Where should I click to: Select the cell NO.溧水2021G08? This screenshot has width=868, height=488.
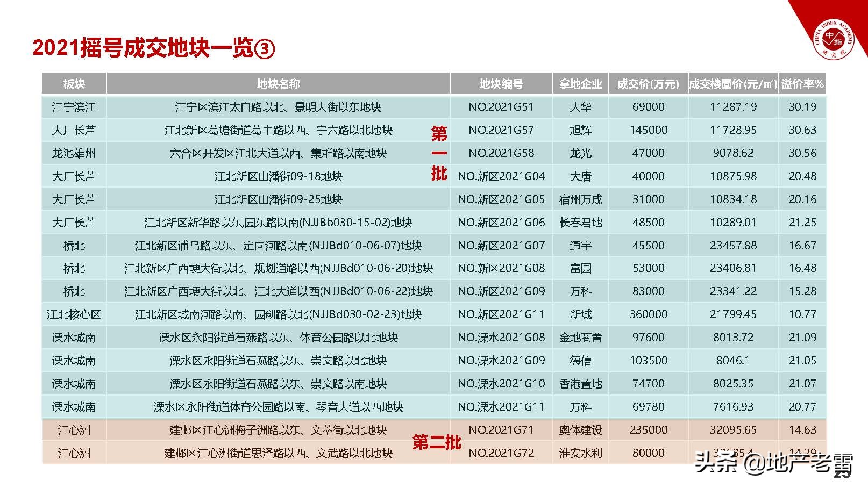click(x=501, y=338)
